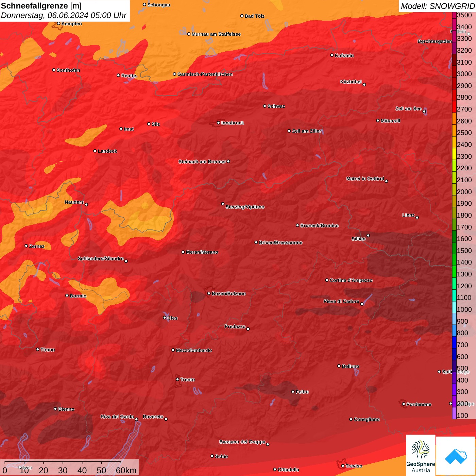Click the Rovereto label

pos(153,417)
